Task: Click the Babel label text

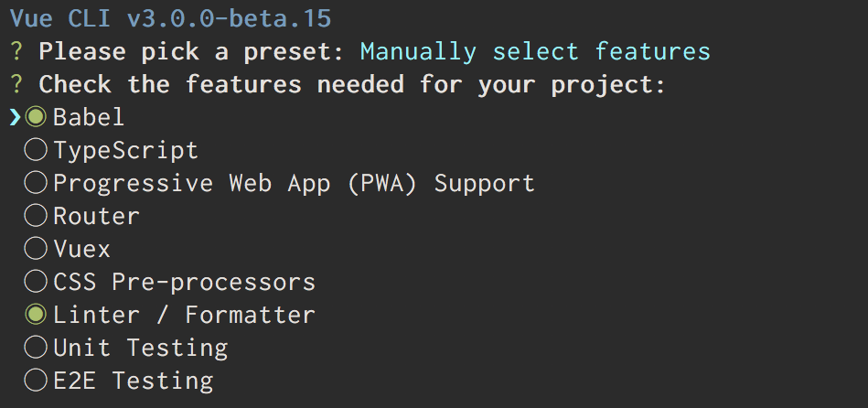Action: click(x=89, y=117)
